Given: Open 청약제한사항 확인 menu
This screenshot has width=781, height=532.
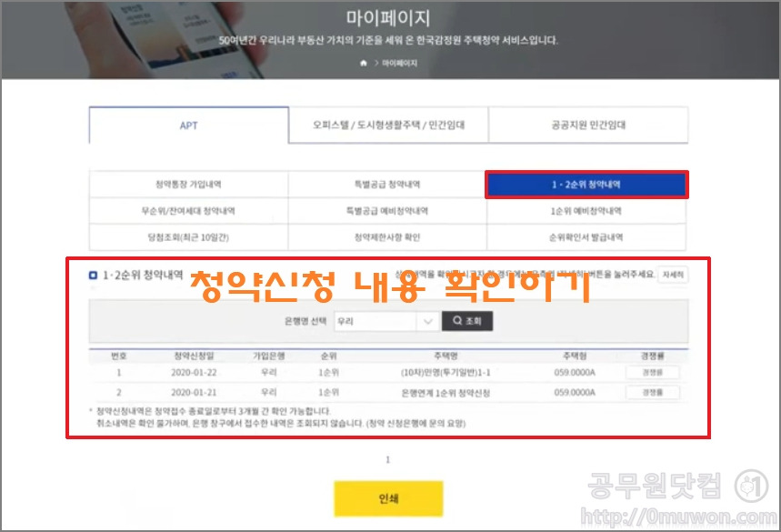Looking at the screenshot, I should coord(387,237).
